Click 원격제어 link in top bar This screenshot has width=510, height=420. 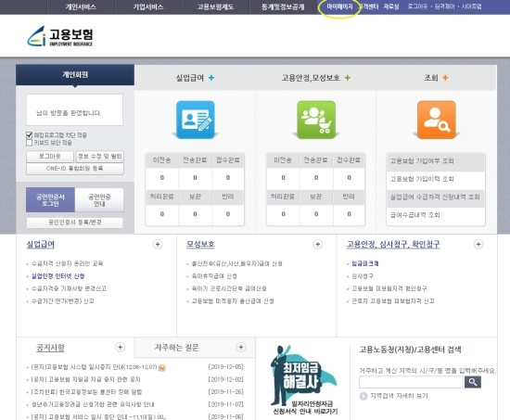click(444, 6)
